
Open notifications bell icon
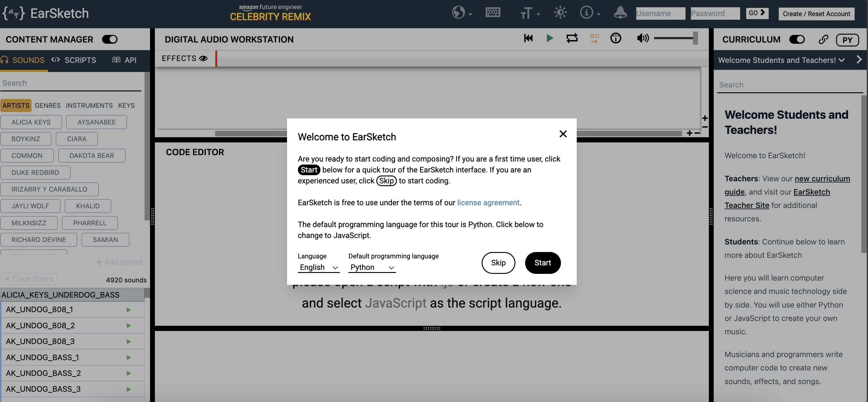[620, 13]
